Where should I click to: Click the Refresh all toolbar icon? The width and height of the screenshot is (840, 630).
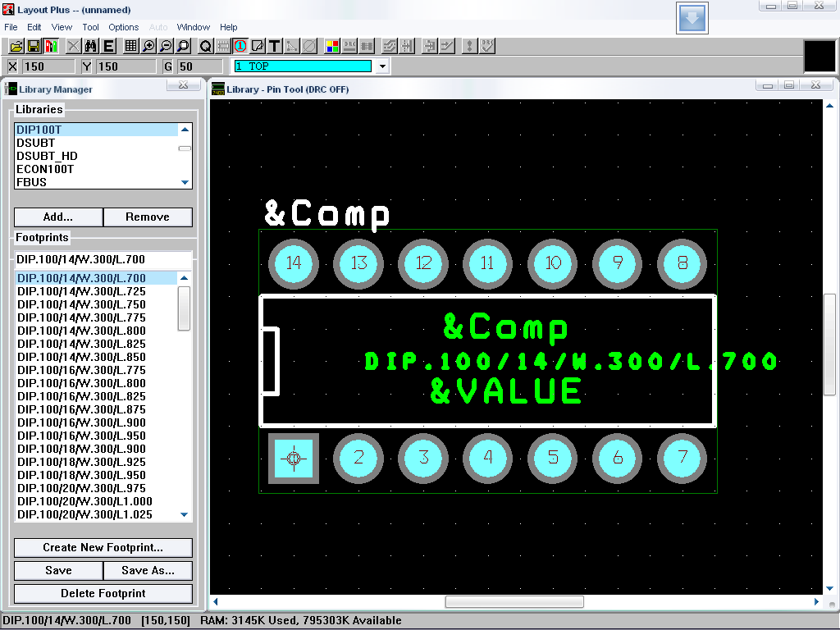469,46
